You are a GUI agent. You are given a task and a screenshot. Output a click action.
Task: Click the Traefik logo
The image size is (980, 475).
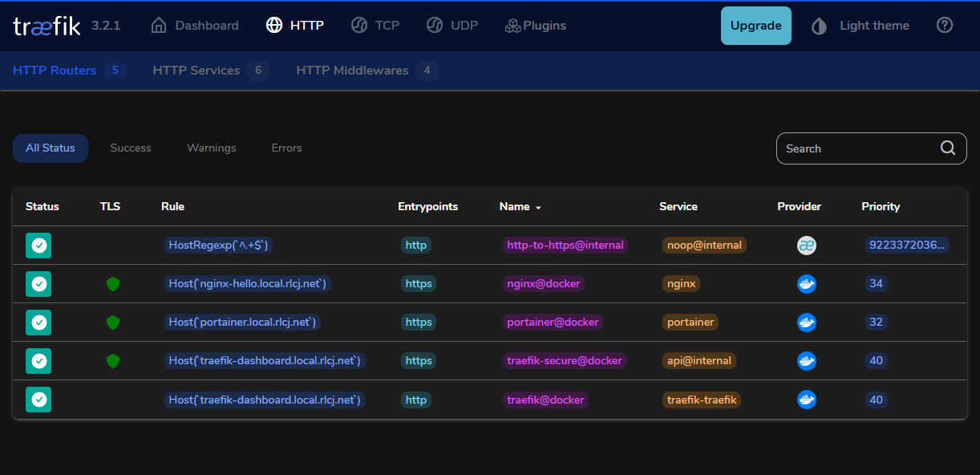tap(44, 25)
